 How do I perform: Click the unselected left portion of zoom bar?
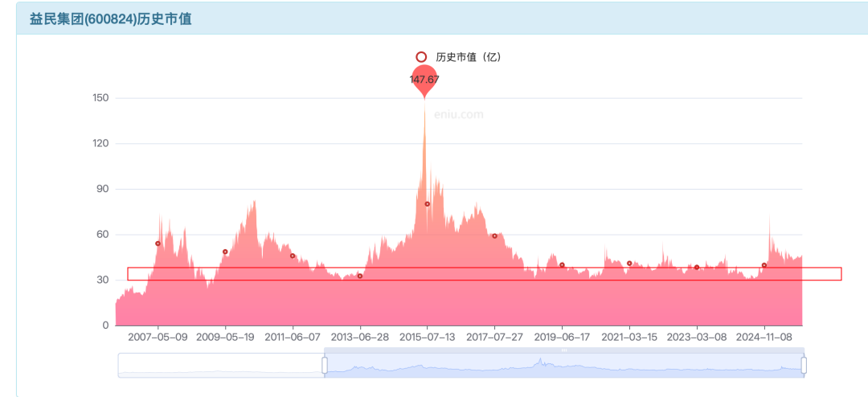(x=220, y=366)
